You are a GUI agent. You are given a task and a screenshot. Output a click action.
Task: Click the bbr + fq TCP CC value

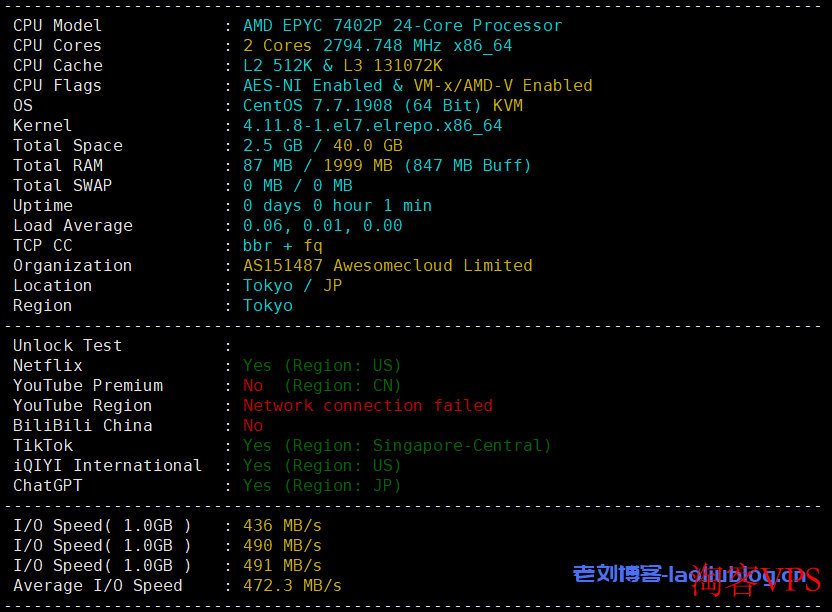tap(282, 245)
